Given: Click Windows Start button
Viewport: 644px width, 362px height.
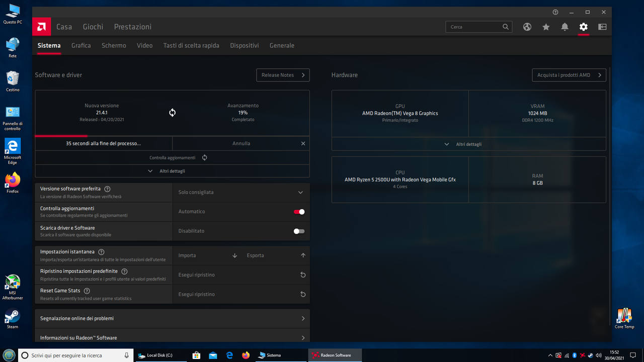Looking at the screenshot, I should [x=9, y=355].
